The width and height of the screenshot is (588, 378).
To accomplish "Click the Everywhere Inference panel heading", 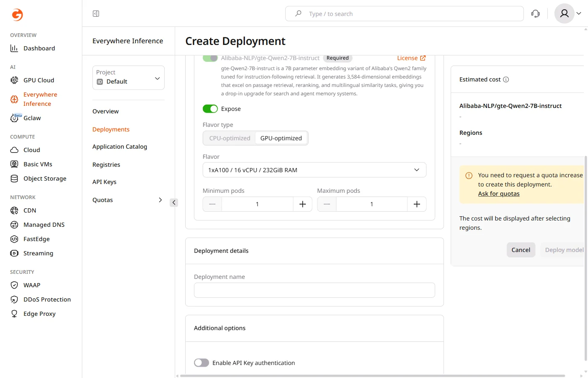I will pos(128,41).
